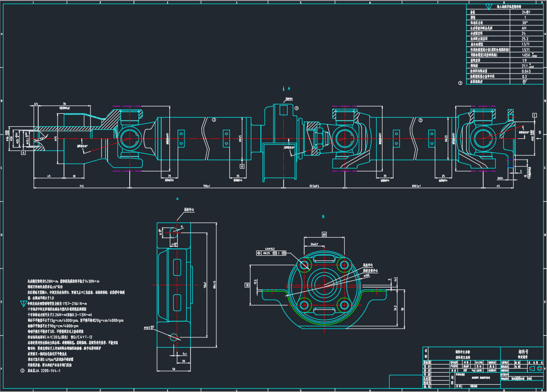This screenshot has height=392, width=547.
Task: Click the ⌀106 diameter callout in view B
Action: (366, 275)
